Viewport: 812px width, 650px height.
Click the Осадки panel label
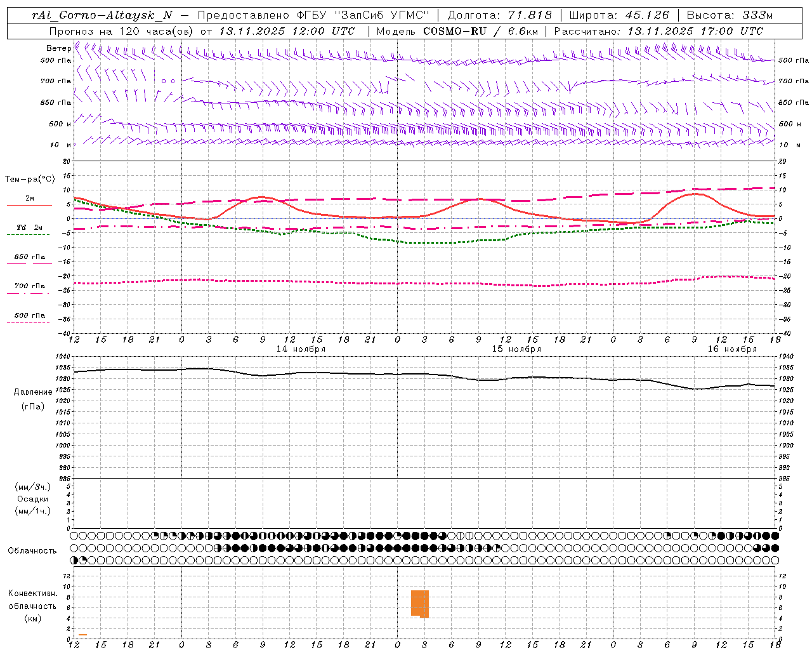tap(33, 499)
